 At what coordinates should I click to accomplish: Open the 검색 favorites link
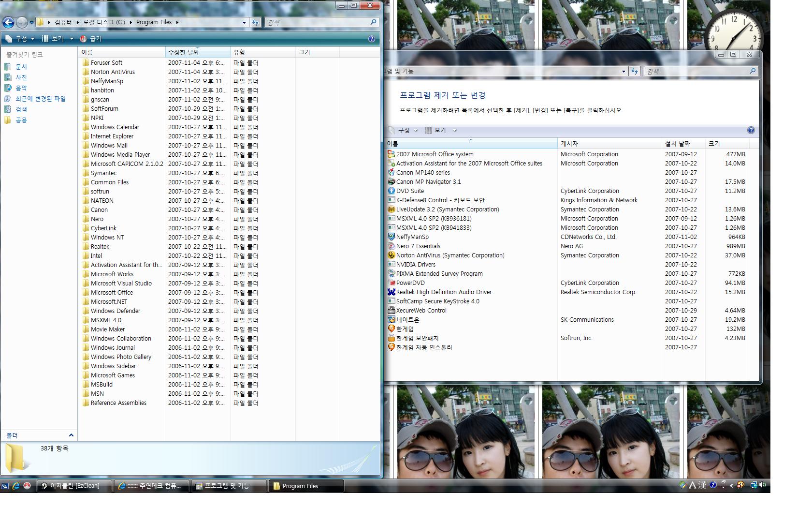[x=21, y=109]
